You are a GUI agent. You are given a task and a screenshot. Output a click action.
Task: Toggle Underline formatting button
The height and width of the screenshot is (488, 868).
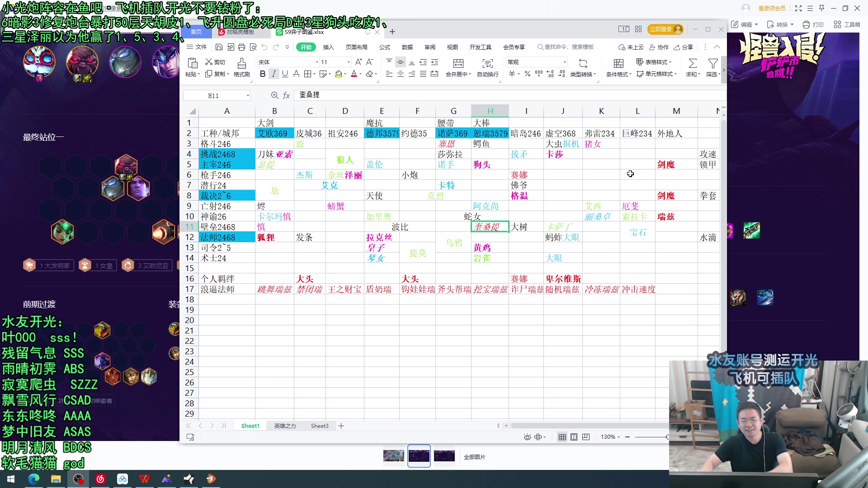[x=285, y=74]
